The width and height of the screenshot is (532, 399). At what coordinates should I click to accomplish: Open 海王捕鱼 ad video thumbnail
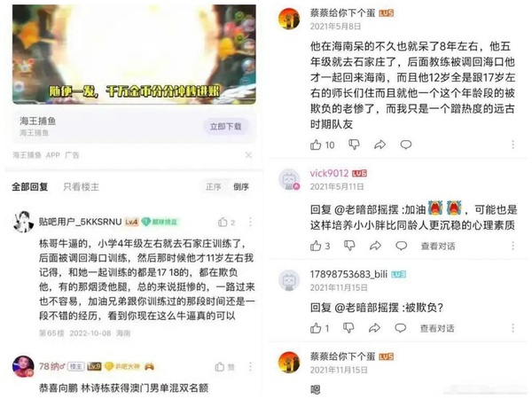coord(134,54)
